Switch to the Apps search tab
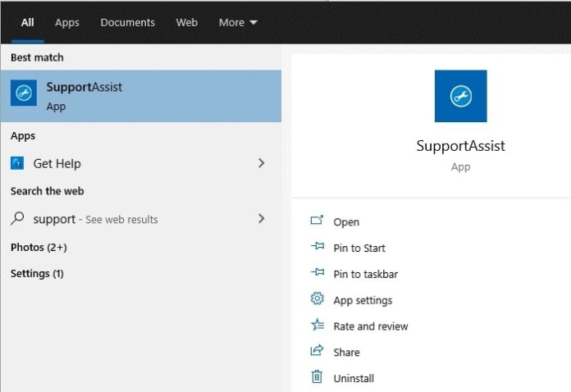571x392 pixels. click(67, 22)
